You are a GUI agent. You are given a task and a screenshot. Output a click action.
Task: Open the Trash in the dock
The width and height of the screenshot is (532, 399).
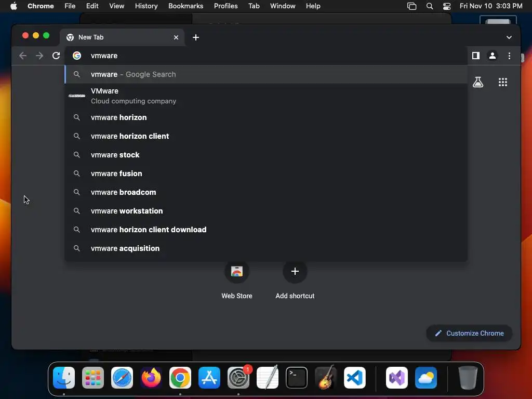[468, 378]
